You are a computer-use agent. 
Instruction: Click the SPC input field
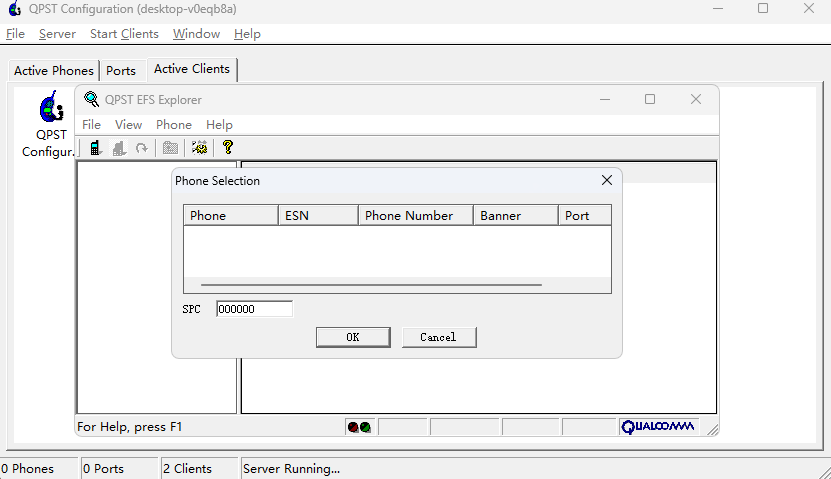(254, 309)
